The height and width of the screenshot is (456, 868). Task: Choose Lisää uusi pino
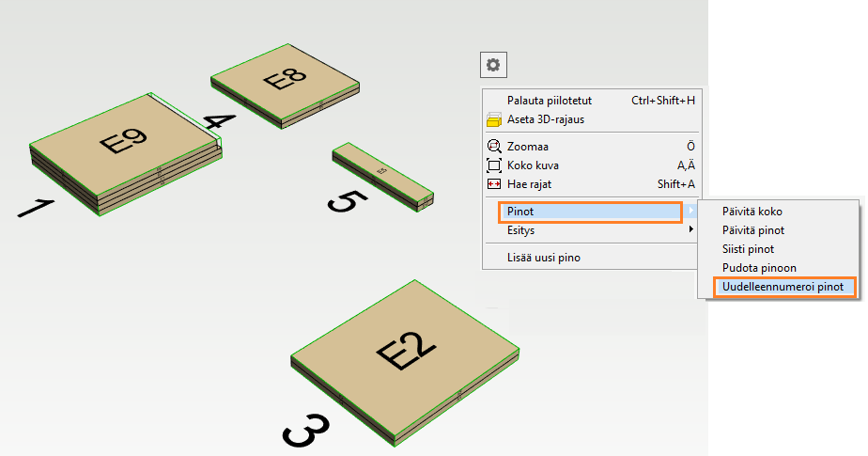tap(590, 257)
